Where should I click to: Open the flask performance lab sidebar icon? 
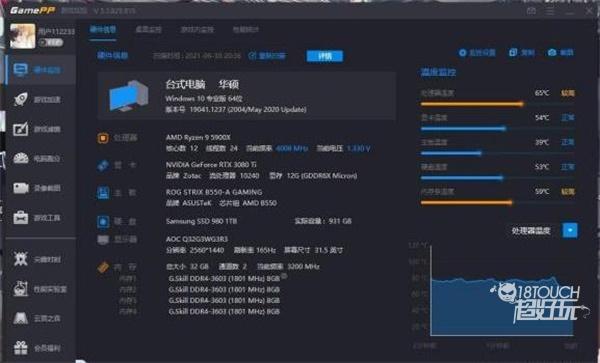[x=21, y=289]
